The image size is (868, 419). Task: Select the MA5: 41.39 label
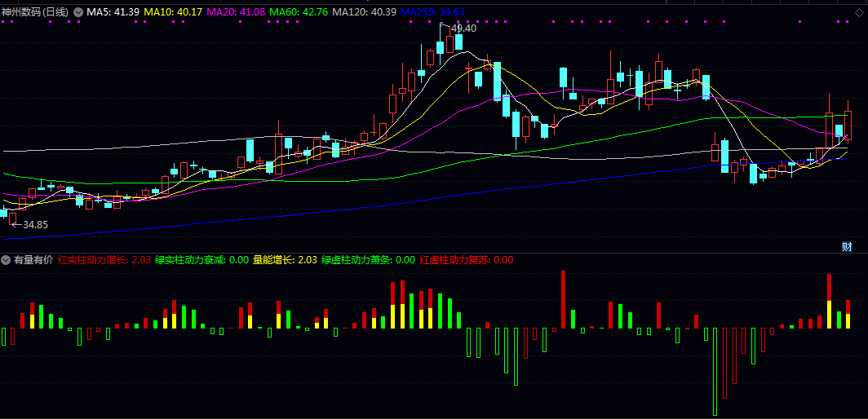pyautogui.click(x=112, y=11)
